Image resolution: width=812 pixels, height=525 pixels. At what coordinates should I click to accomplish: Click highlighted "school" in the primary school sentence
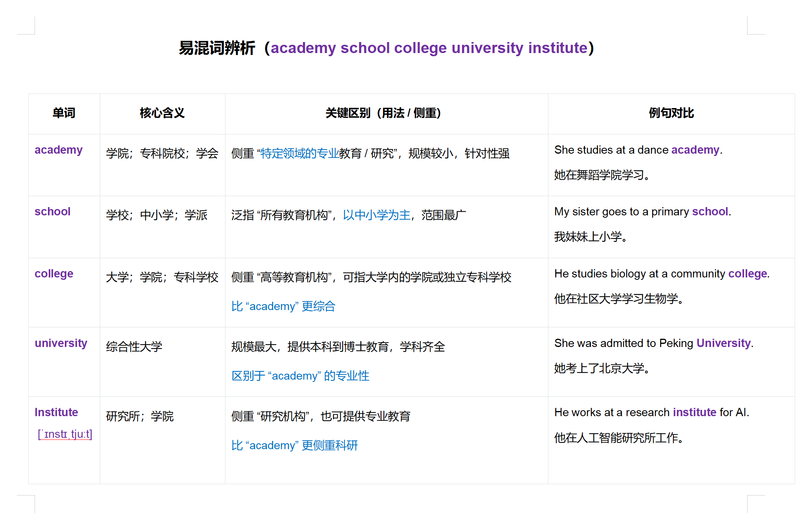click(x=709, y=211)
